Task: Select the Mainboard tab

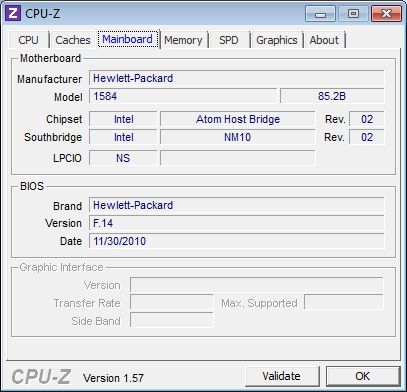Action: coord(128,39)
